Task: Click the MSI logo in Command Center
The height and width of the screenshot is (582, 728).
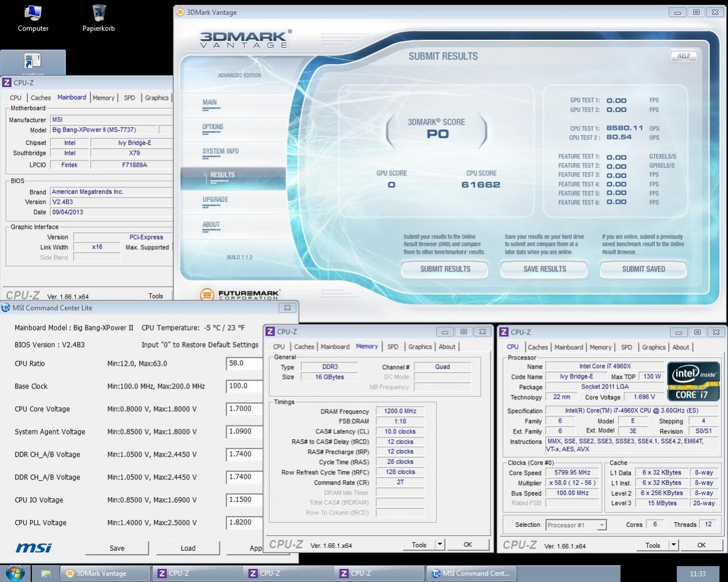Action: (33, 548)
